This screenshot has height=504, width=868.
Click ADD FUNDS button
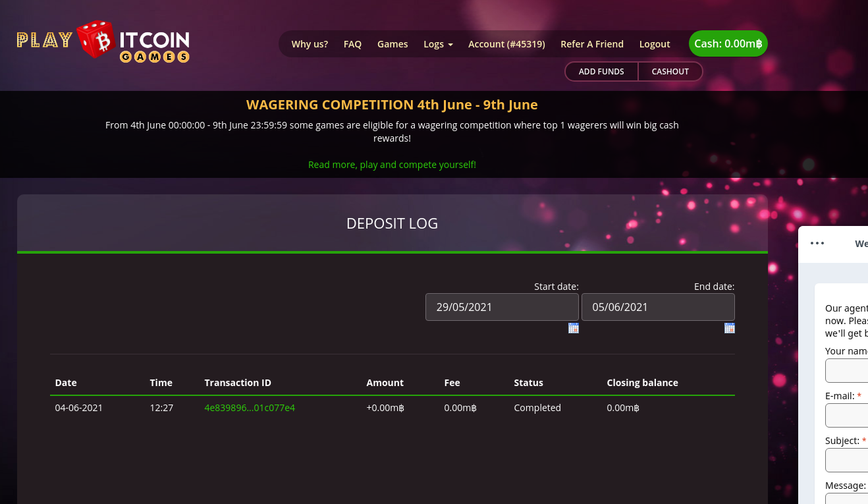[601, 71]
